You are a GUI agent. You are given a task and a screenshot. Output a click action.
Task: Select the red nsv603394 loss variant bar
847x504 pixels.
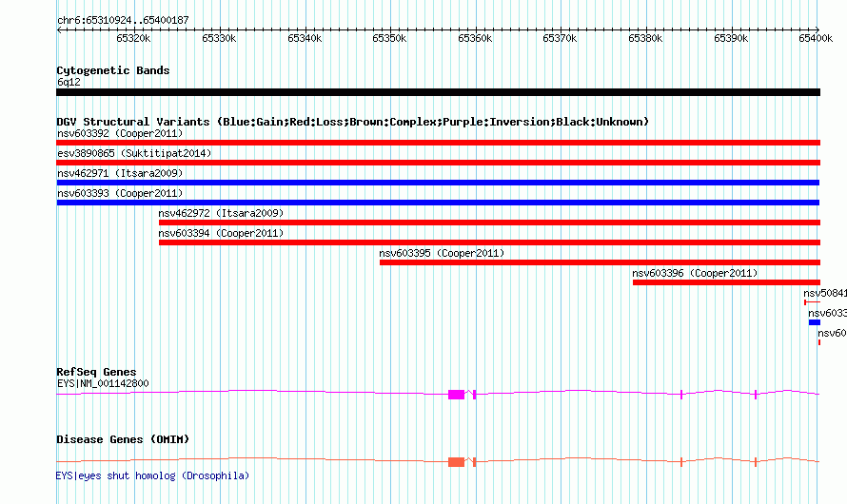[x=489, y=242]
